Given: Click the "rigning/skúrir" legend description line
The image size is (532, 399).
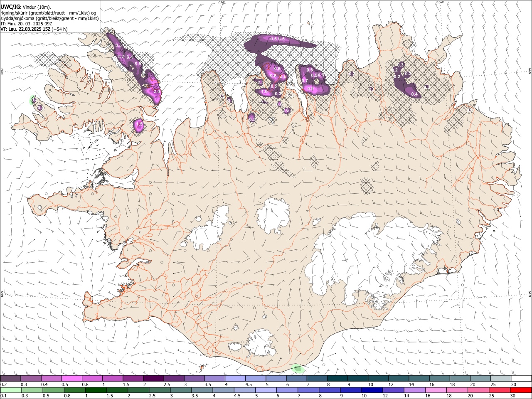Looking at the screenshot, I should [x=49, y=13].
